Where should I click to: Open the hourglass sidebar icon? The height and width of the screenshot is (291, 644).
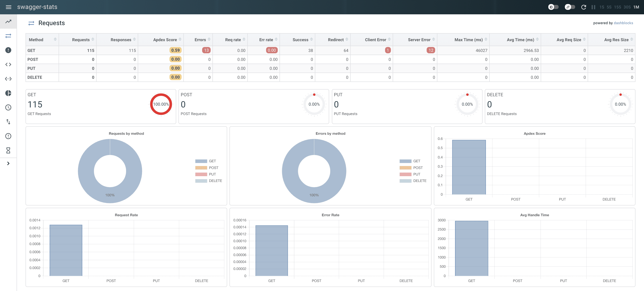(8, 150)
